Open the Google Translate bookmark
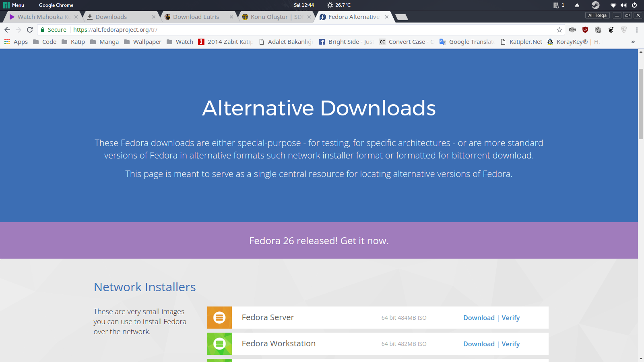 tap(467, 42)
